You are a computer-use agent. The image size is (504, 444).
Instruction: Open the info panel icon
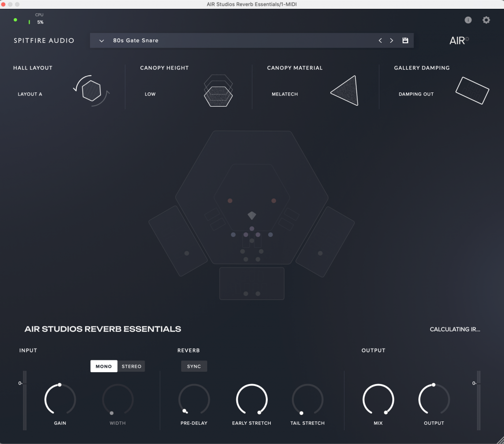[x=468, y=20]
